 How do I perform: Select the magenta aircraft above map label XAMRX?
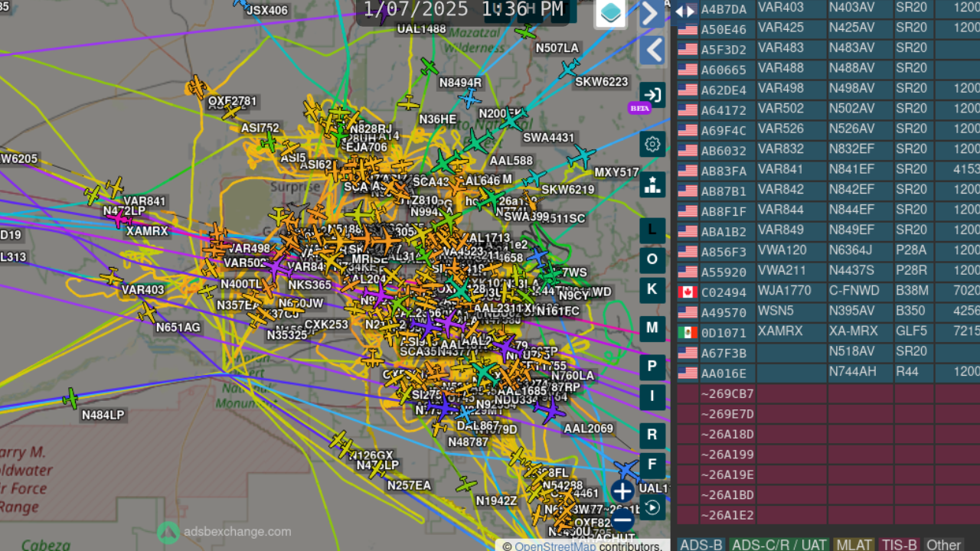[x=119, y=219]
